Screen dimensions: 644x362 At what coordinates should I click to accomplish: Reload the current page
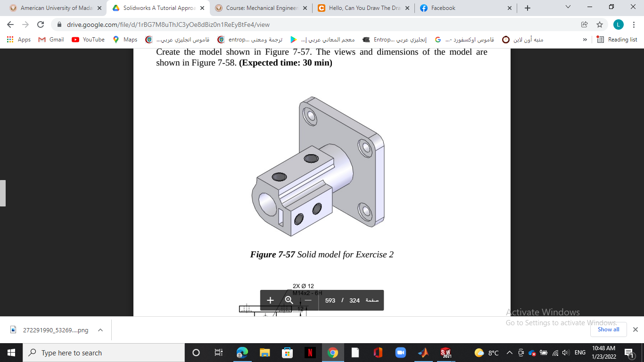coord(41,25)
